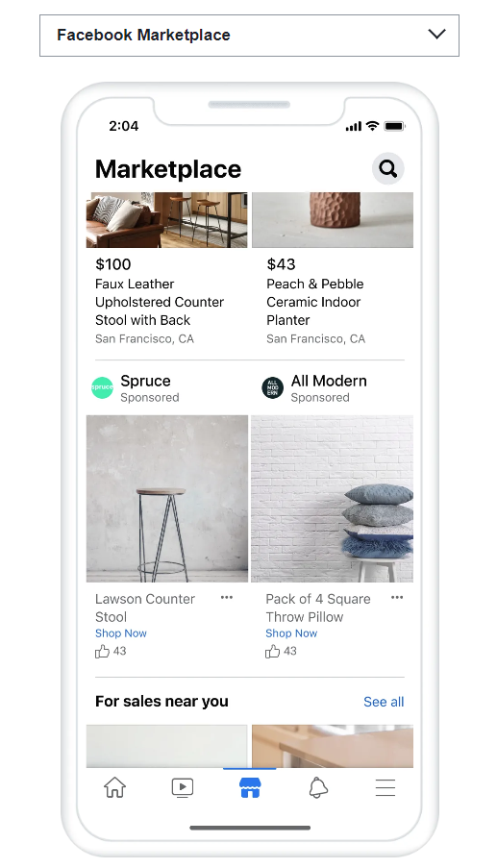
Task: Open the Facebook Marketplace placement selector box
Action: pos(249,36)
